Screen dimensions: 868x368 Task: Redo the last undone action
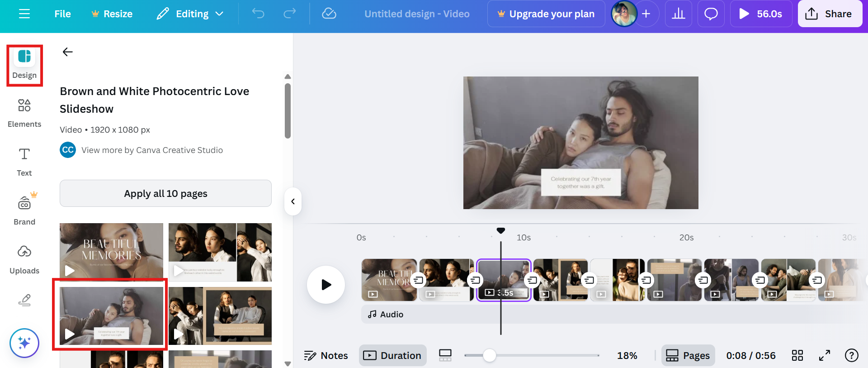[x=290, y=14]
